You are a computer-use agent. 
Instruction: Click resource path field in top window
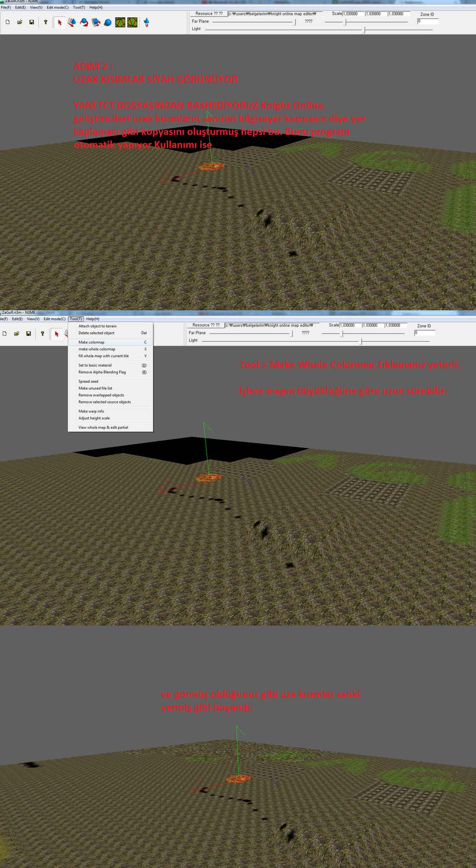[x=276, y=14]
